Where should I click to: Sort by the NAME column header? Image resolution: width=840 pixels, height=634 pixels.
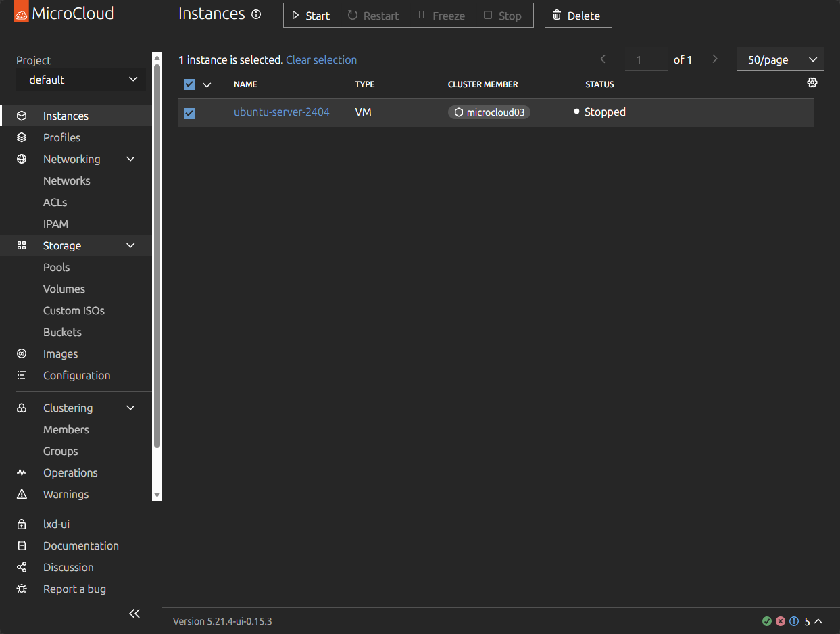tap(245, 84)
